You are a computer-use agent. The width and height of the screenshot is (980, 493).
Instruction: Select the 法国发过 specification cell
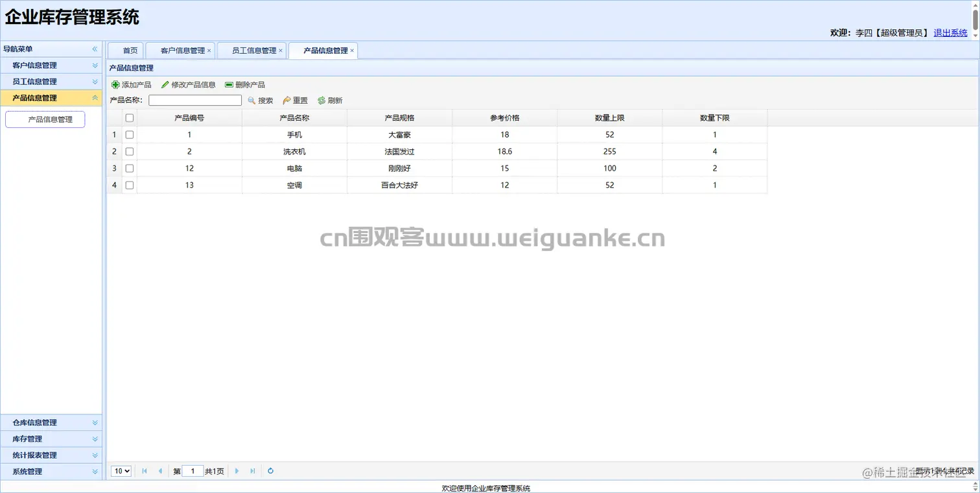coord(399,152)
